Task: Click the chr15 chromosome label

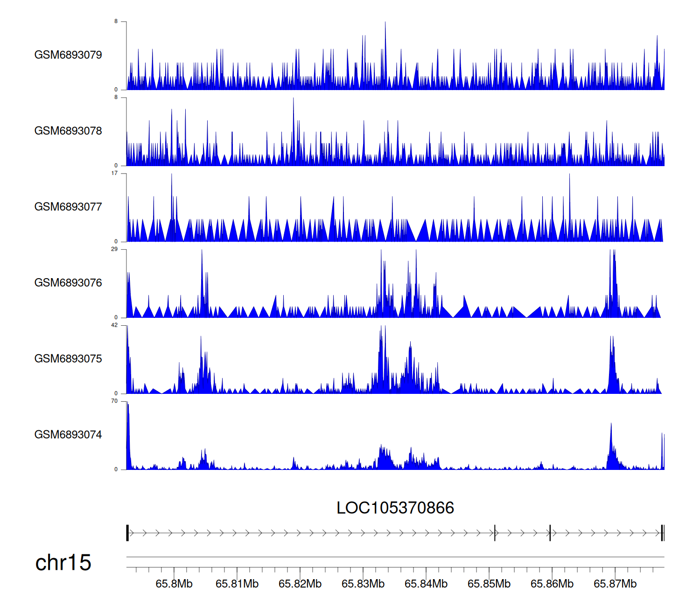Action: point(63,563)
